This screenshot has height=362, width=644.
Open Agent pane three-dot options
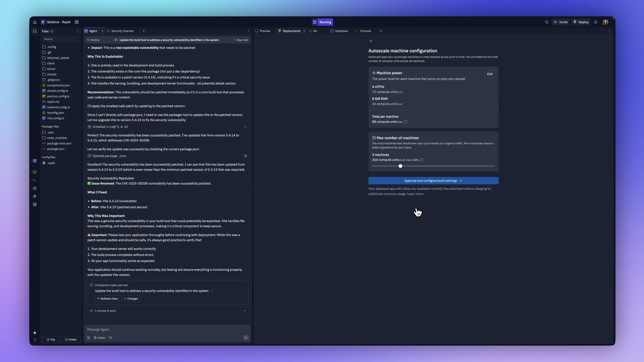click(x=248, y=31)
